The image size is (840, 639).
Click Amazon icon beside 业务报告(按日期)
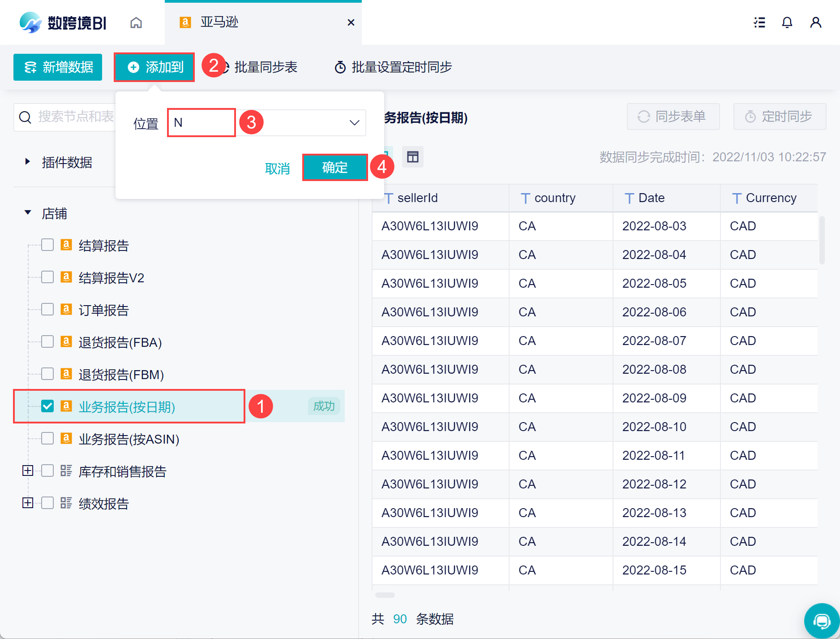point(66,406)
